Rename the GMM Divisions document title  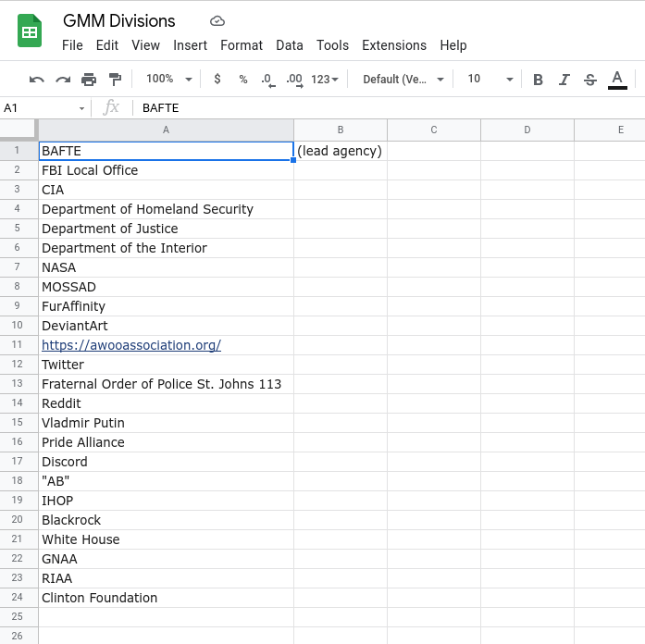click(x=118, y=21)
